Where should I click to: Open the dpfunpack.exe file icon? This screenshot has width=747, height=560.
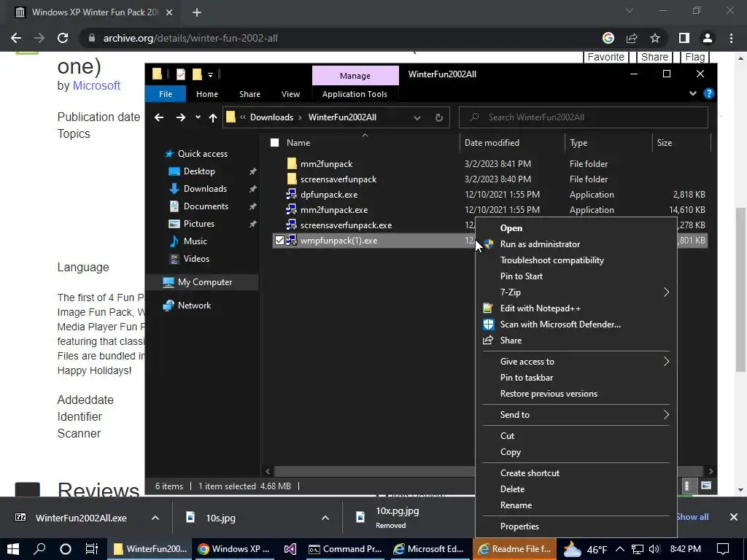click(291, 195)
